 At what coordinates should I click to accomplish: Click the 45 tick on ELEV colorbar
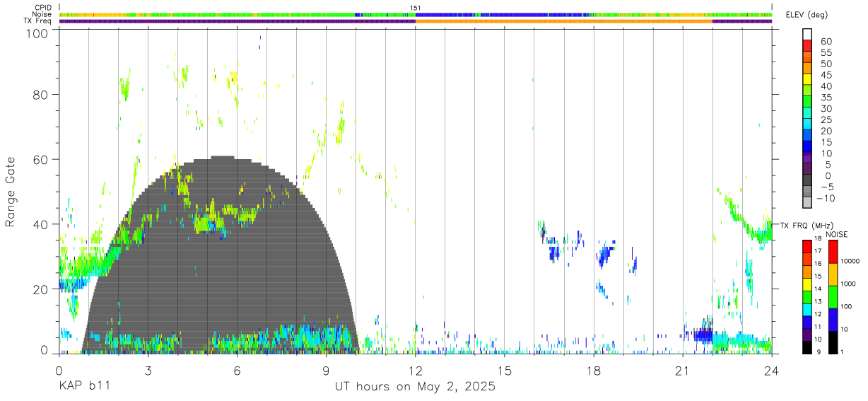coord(825,76)
